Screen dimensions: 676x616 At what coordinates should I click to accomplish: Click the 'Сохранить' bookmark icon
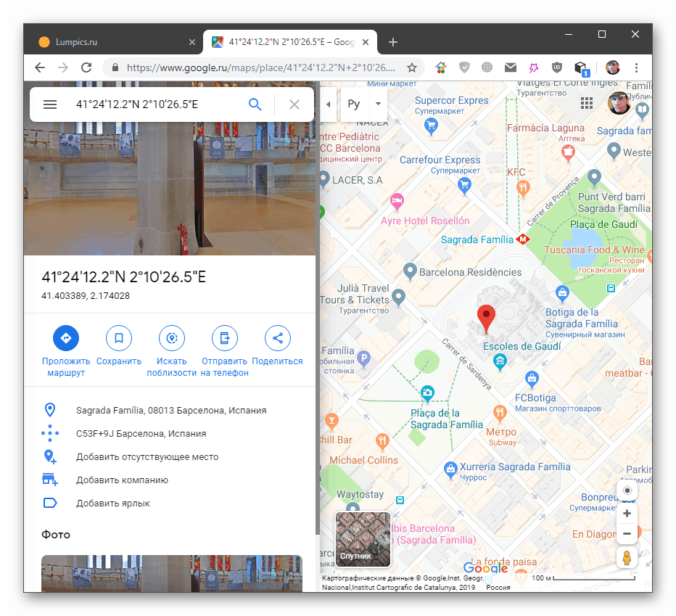coord(119,337)
